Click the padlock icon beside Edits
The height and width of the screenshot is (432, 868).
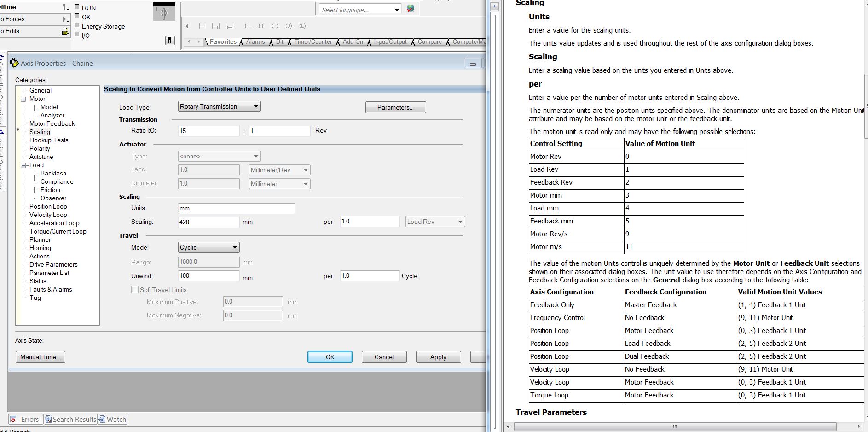pos(65,31)
